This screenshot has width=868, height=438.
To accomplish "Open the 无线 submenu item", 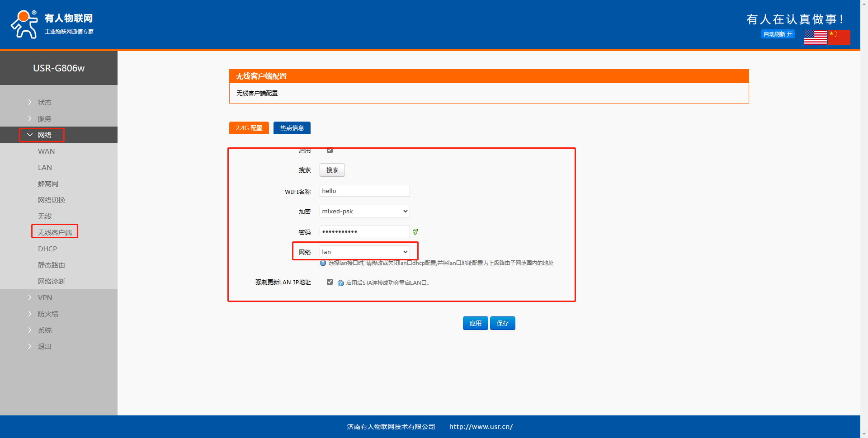I will (x=45, y=216).
